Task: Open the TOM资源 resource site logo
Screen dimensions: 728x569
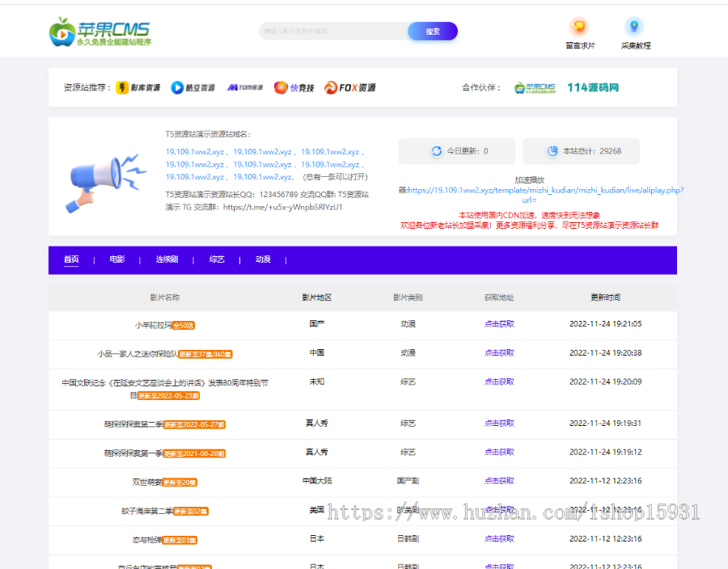Action: click(244, 87)
